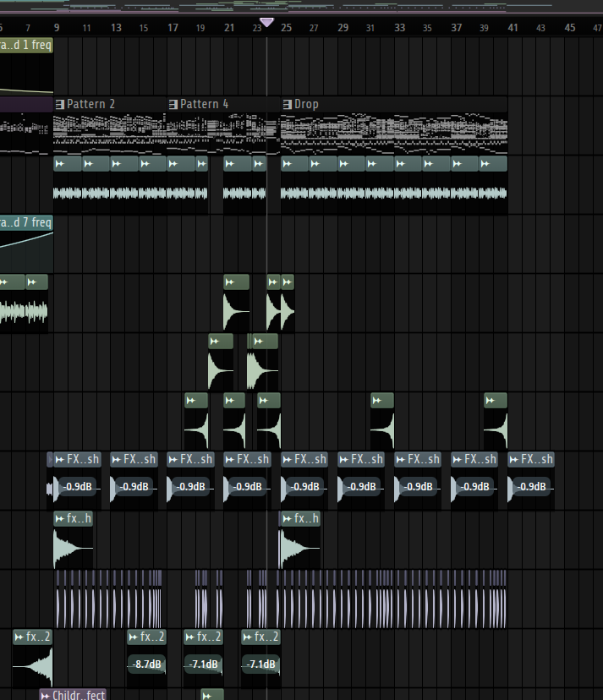Screen dimensions: 603x700
Task: Open menu icon of reverse swell ending bar 25
Action: pyautogui.click(x=264, y=401)
